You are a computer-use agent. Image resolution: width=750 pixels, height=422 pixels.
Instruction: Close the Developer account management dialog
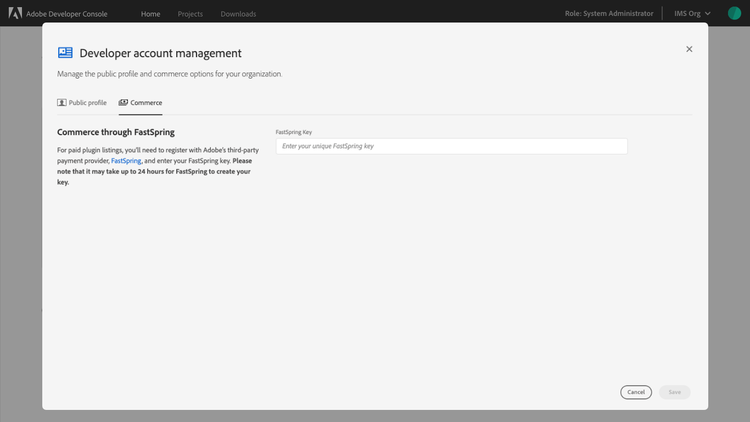[x=689, y=49]
